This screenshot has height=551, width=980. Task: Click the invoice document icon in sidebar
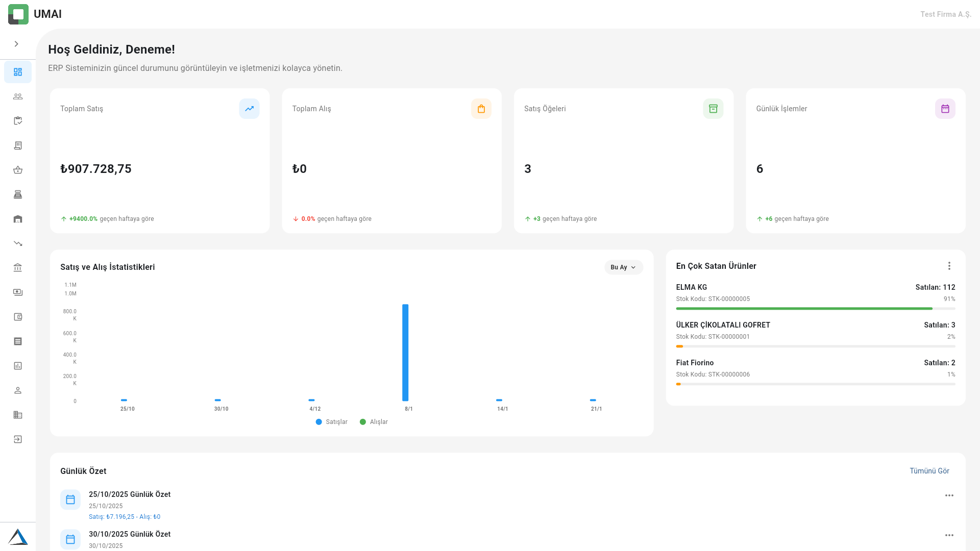[x=17, y=145]
